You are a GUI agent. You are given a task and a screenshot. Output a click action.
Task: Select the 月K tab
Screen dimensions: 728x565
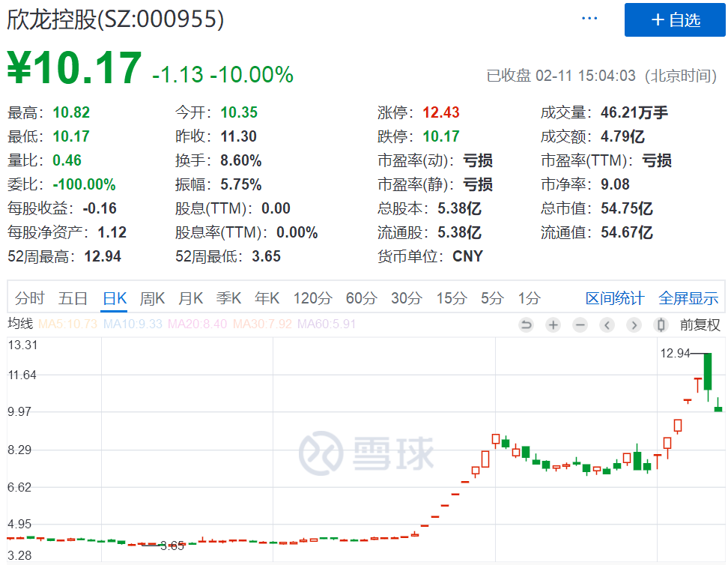coord(191,297)
